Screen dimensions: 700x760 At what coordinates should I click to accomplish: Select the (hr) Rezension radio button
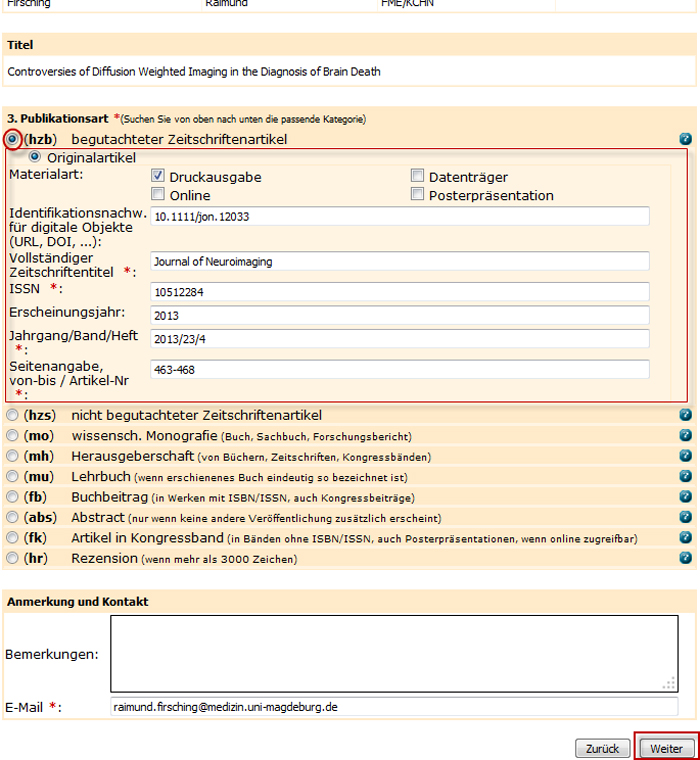point(12,558)
